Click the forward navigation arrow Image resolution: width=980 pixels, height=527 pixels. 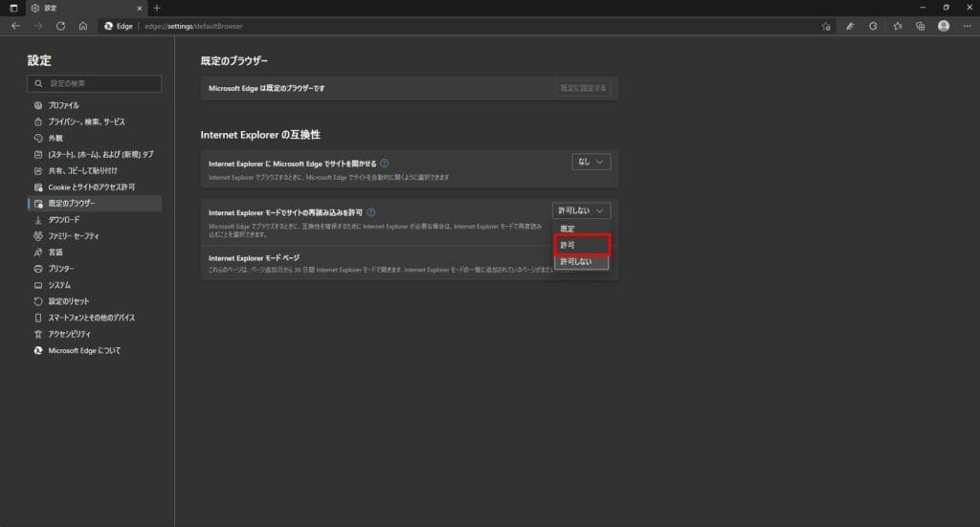[x=38, y=26]
